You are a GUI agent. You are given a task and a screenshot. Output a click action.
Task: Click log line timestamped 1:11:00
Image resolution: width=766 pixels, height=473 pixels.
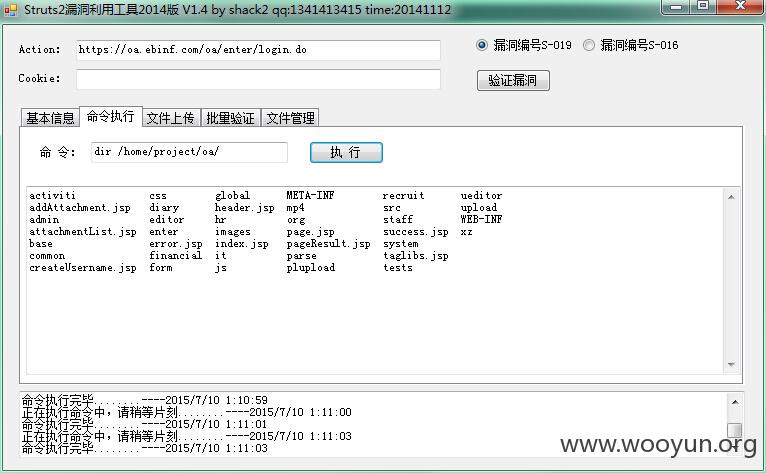click(x=187, y=412)
